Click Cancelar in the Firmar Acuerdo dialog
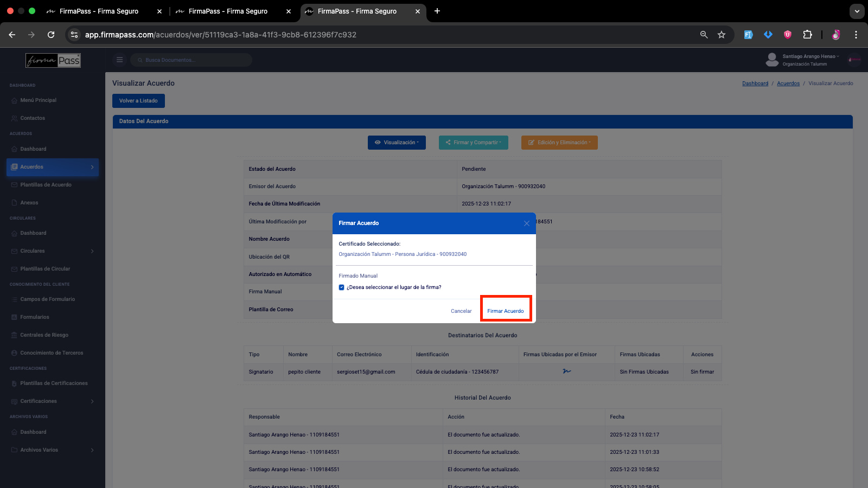The height and width of the screenshot is (488, 868). point(461,311)
